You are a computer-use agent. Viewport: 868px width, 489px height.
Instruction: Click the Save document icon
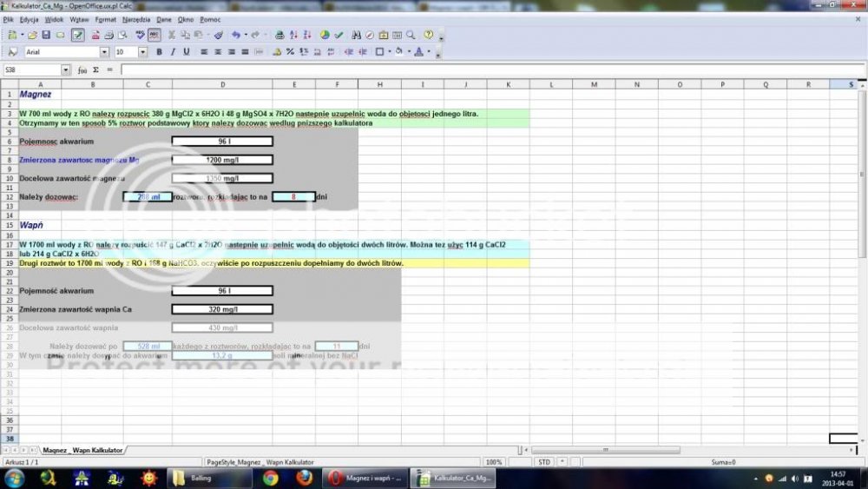pyautogui.click(x=47, y=36)
